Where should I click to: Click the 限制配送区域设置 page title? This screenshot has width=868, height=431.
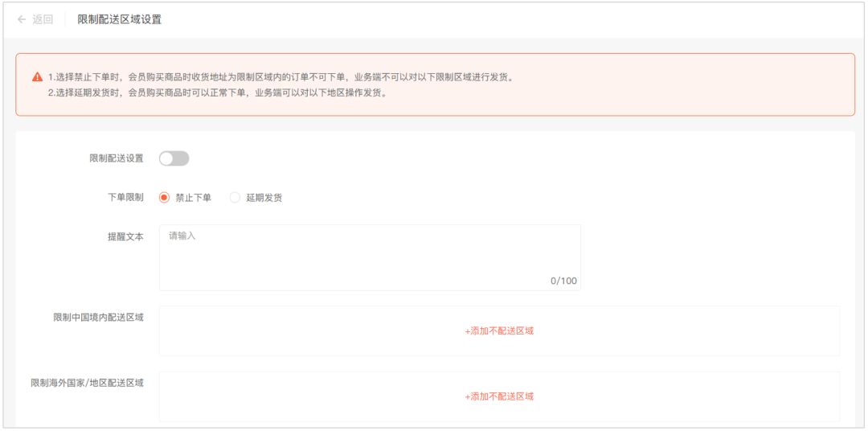pos(120,19)
